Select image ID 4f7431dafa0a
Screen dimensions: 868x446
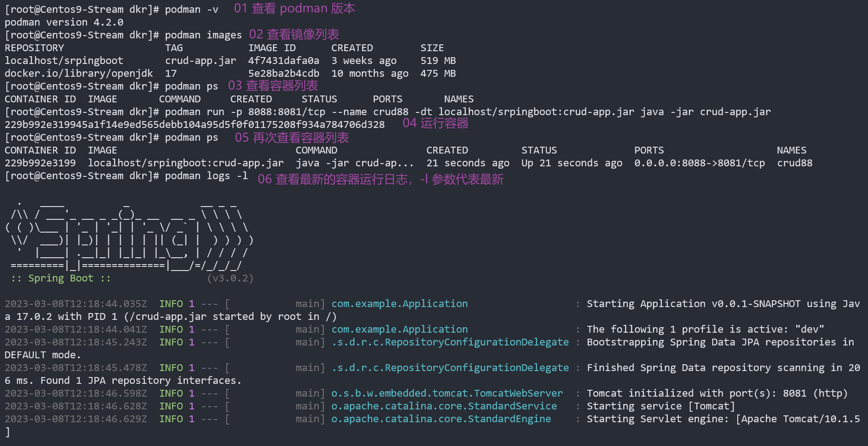click(283, 61)
